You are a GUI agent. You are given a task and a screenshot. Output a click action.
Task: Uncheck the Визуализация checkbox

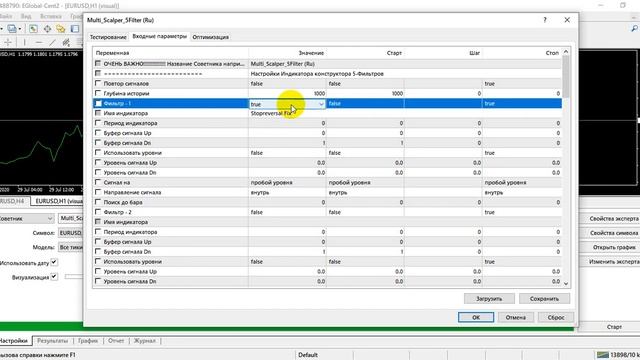point(54,277)
